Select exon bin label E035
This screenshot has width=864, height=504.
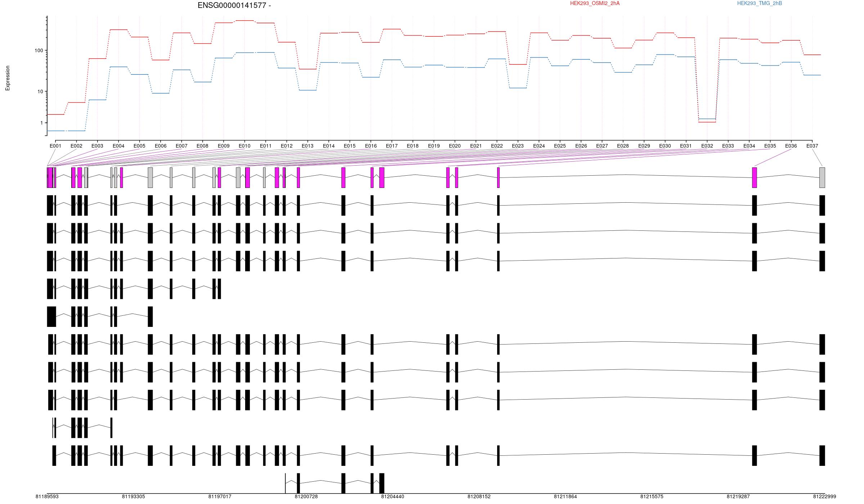pos(770,146)
